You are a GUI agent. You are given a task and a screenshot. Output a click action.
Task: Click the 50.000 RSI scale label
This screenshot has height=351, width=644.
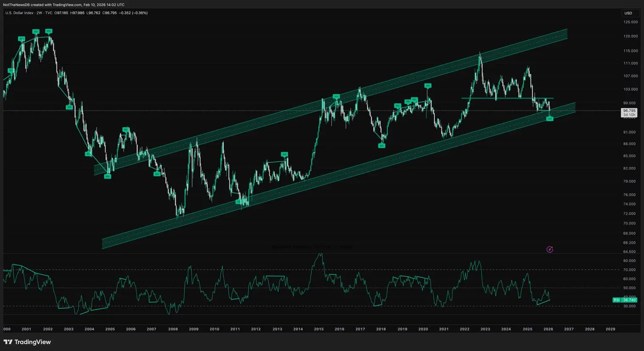pyautogui.click(x=630, y=288)
